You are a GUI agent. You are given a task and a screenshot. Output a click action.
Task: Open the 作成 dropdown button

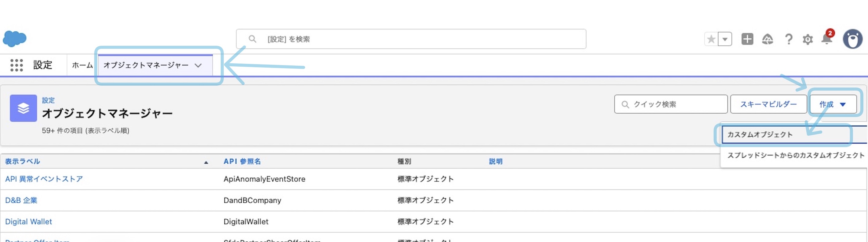[x=833, y=104]
